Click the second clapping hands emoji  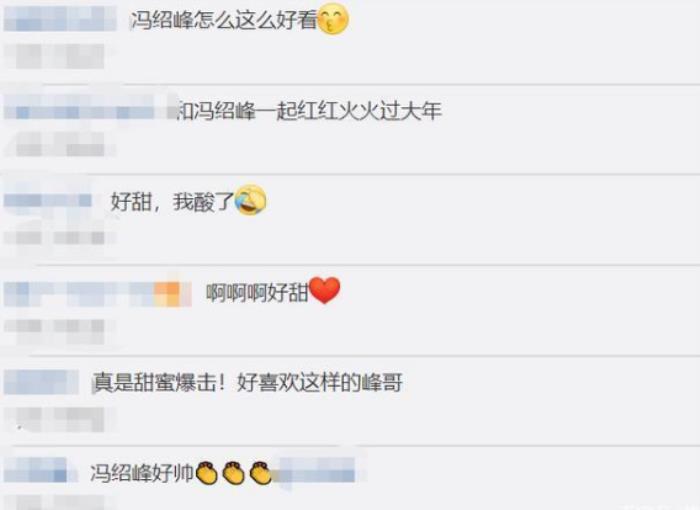pyautogui.click(x=233, y=473)
